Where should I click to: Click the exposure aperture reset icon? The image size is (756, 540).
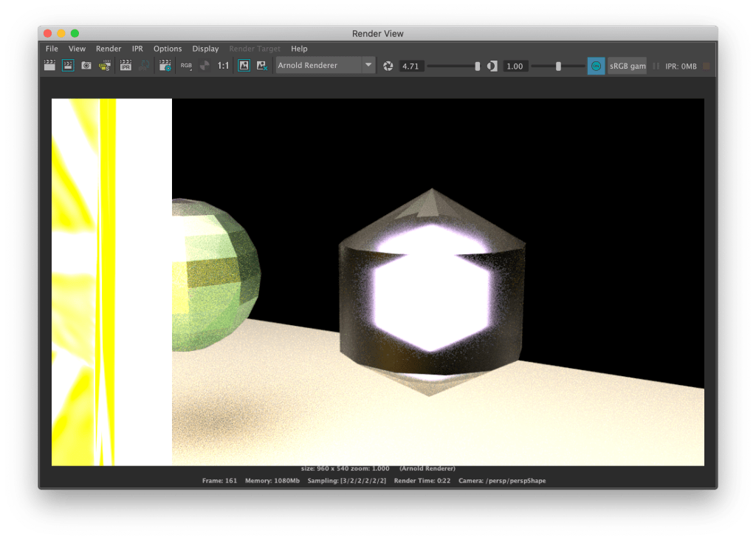pyautogui.click(x=388, y=66)
